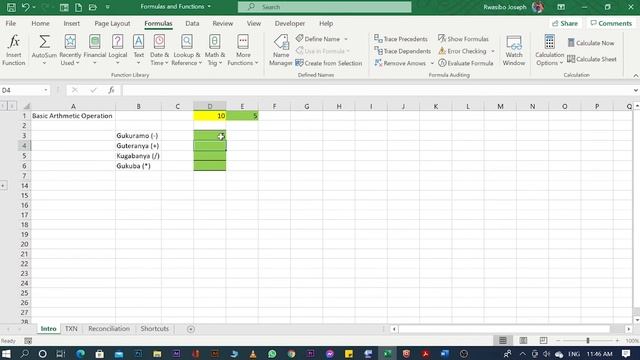The image size is (640, 360).
Task: Switch to Page Layout view
Action: [523, 340]
